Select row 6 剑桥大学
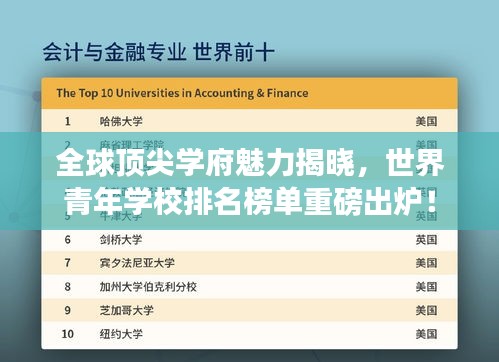This screenshot has height=362, width=499. [x=249, y=239]
